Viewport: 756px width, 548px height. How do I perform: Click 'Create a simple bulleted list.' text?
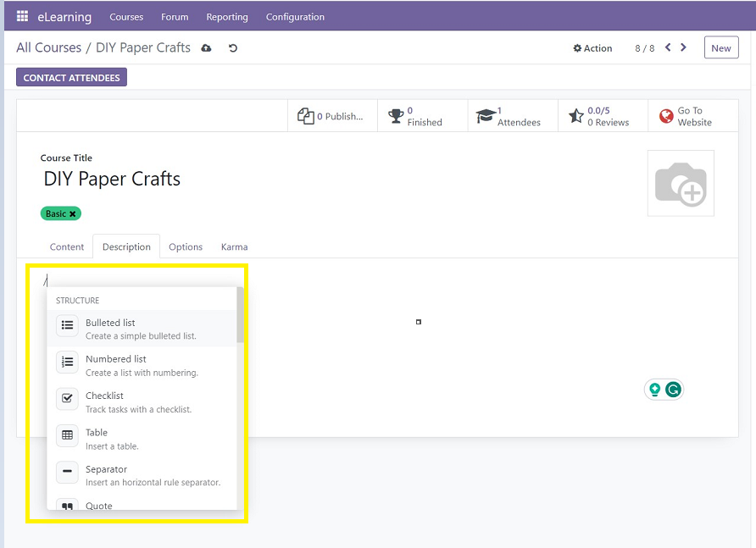click(141, 336)
